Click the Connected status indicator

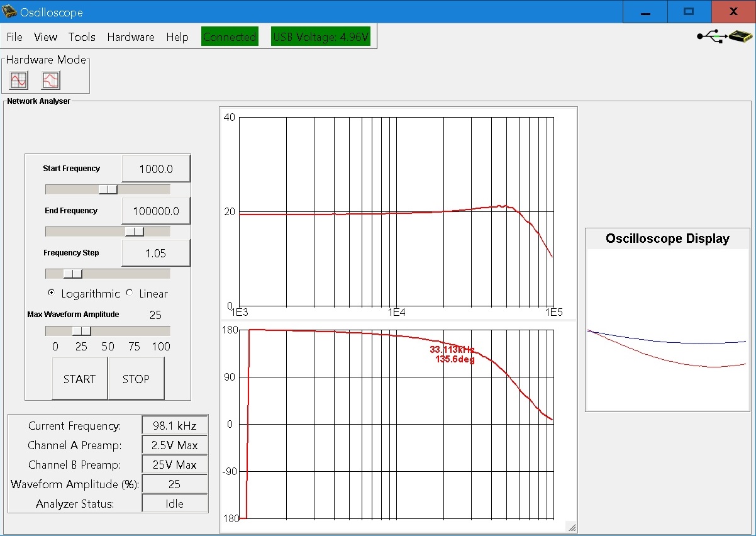[x=229, y=37]
